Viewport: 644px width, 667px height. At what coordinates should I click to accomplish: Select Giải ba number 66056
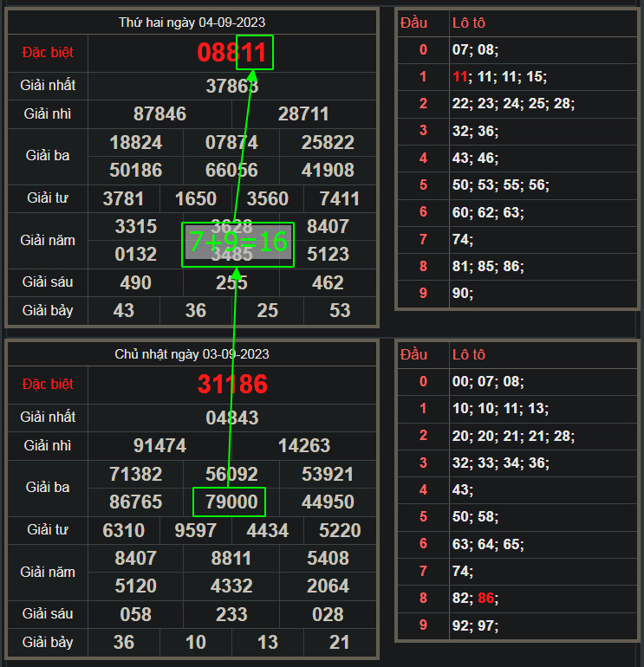(x=231, y=170)
